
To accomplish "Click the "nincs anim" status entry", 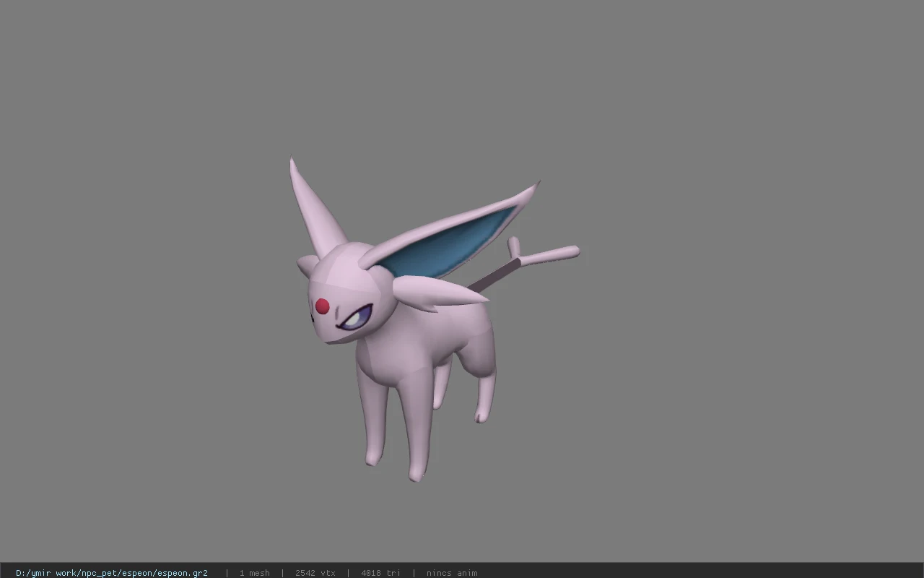I will click(x=452, y=573).
